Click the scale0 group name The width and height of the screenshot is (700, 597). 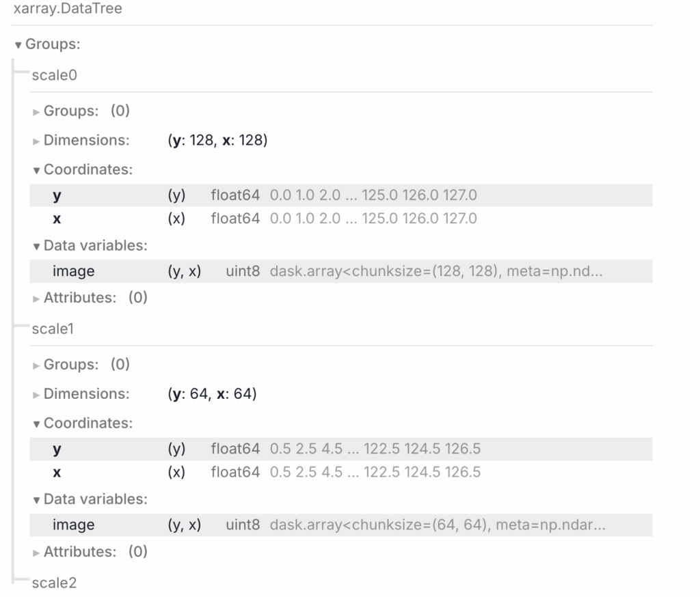click(x=54, y=75)
